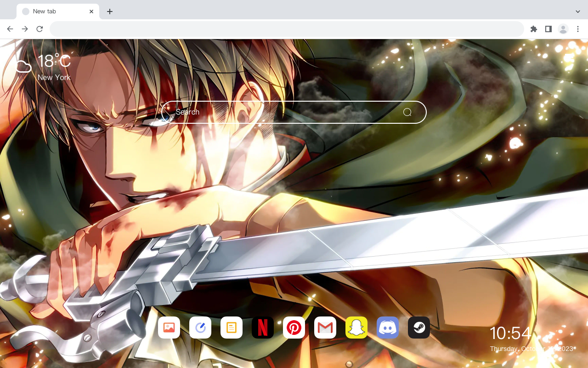
Task: Open the profile avatar menu
Action: [563, 29]
